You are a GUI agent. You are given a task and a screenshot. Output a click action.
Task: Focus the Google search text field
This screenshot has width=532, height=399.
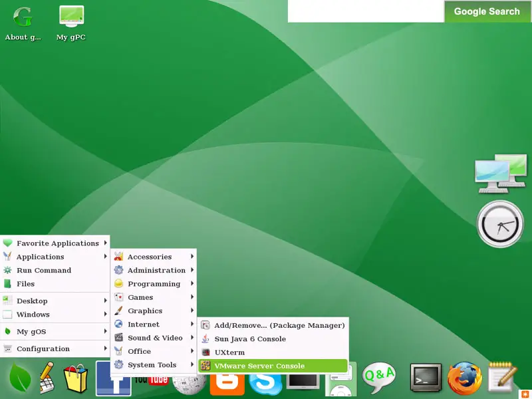366,11
